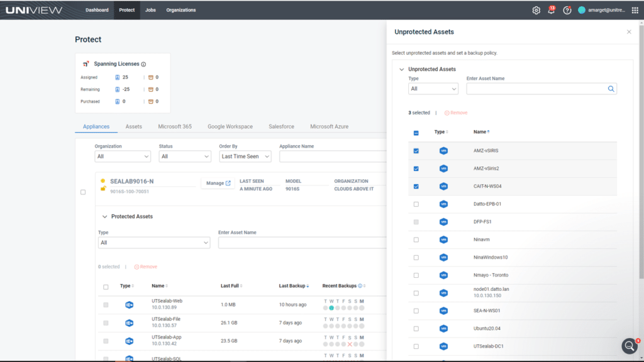Click failed backup X mark for UTSealab-App

click(350, 344)
